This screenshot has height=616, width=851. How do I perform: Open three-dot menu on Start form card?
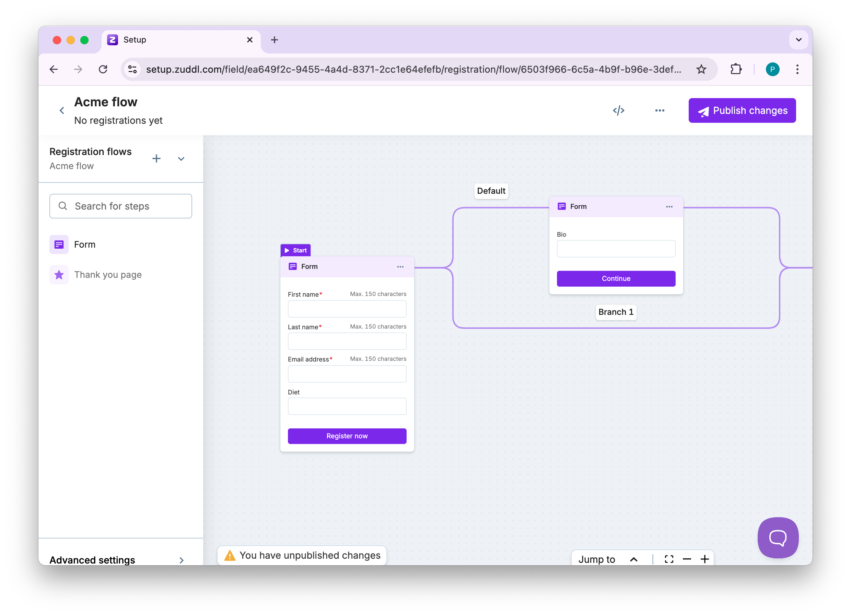point(400,267)
